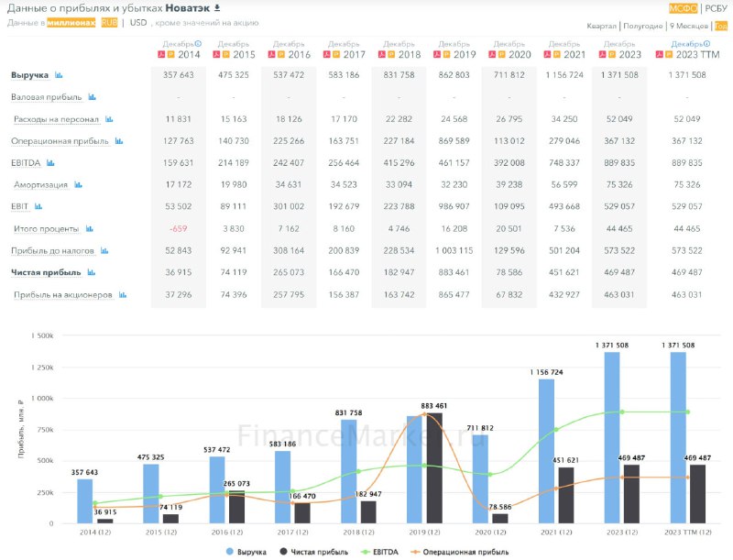Open the EBITDA row label link
733x560 pixels.
pyautogui.click(x=26, y=162)
